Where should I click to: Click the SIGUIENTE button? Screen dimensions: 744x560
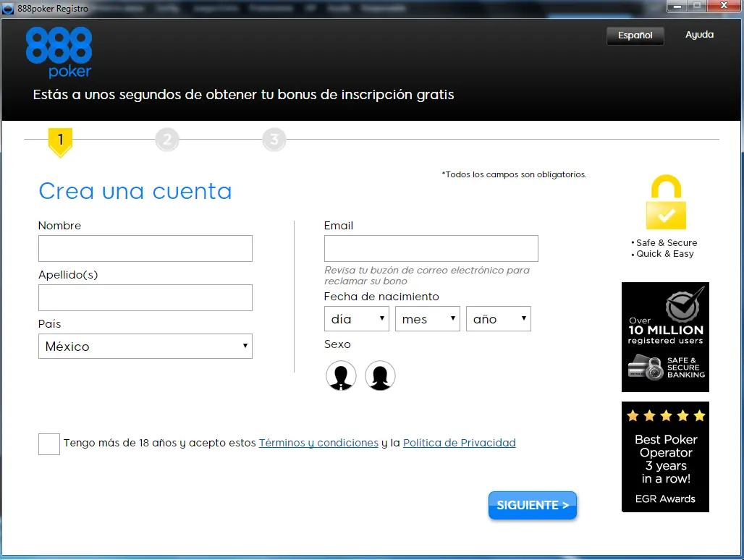coord(533,505)
